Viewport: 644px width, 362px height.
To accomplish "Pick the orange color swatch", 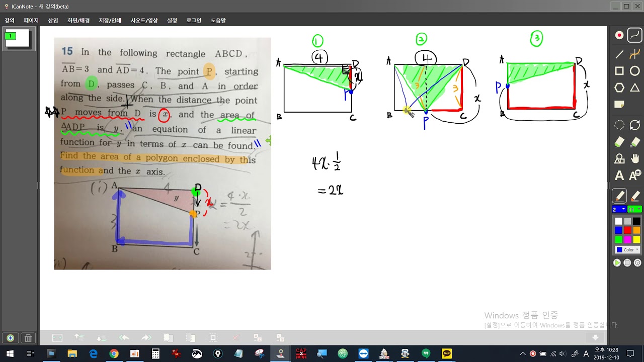I will coord(636,230).
